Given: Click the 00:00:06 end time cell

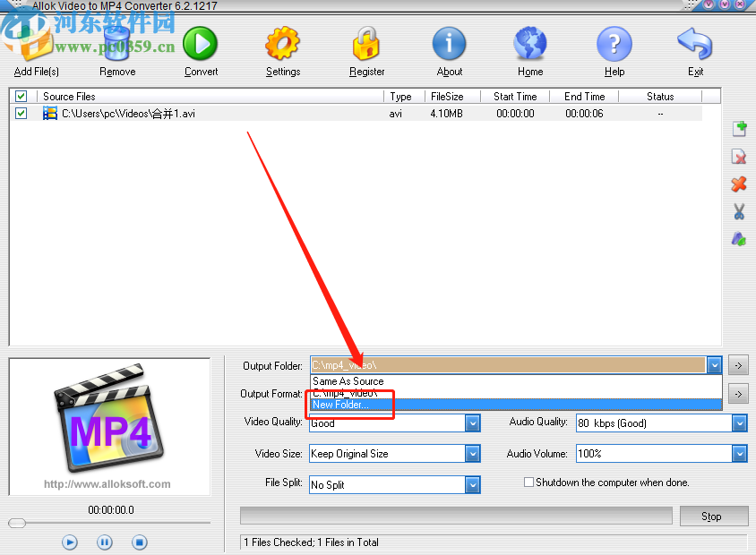Looking at the screenshot, I should pos(584,114).
